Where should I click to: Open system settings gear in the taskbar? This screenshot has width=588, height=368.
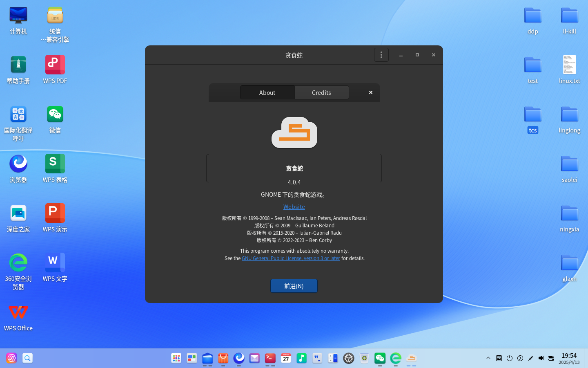click(349, 358)
